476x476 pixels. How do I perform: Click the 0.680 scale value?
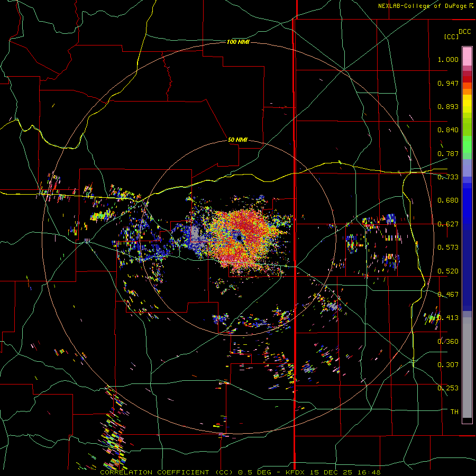pos(448,200)
